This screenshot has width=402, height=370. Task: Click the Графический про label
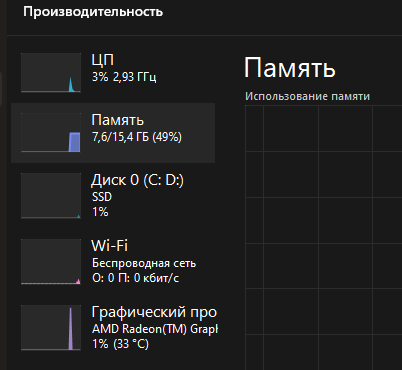click(154, 312)
